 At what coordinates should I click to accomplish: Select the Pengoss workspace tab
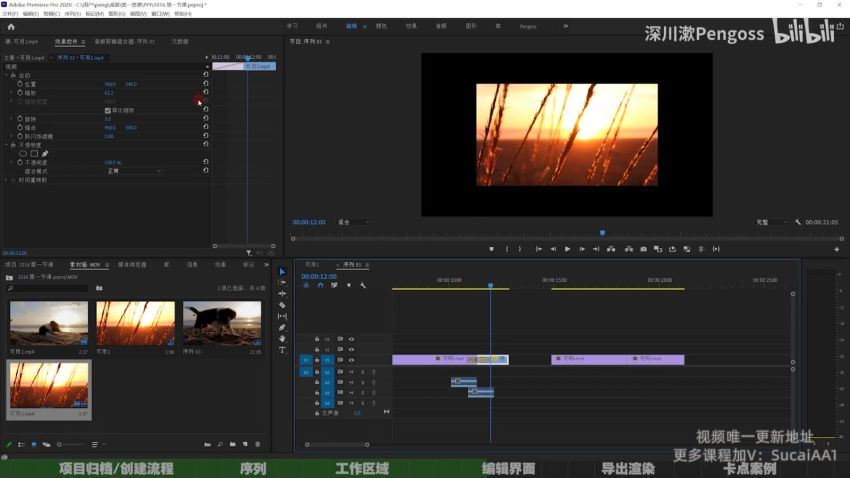[528, 26]
